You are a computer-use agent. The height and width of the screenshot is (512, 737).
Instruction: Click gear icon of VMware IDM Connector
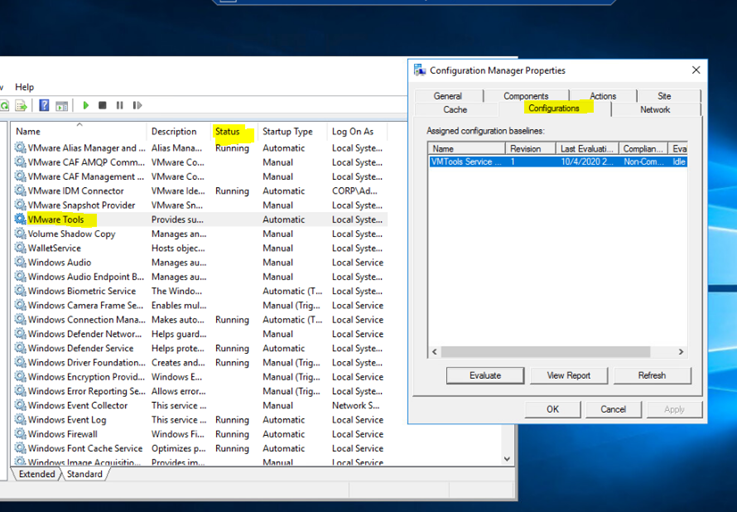coord(20,190)
